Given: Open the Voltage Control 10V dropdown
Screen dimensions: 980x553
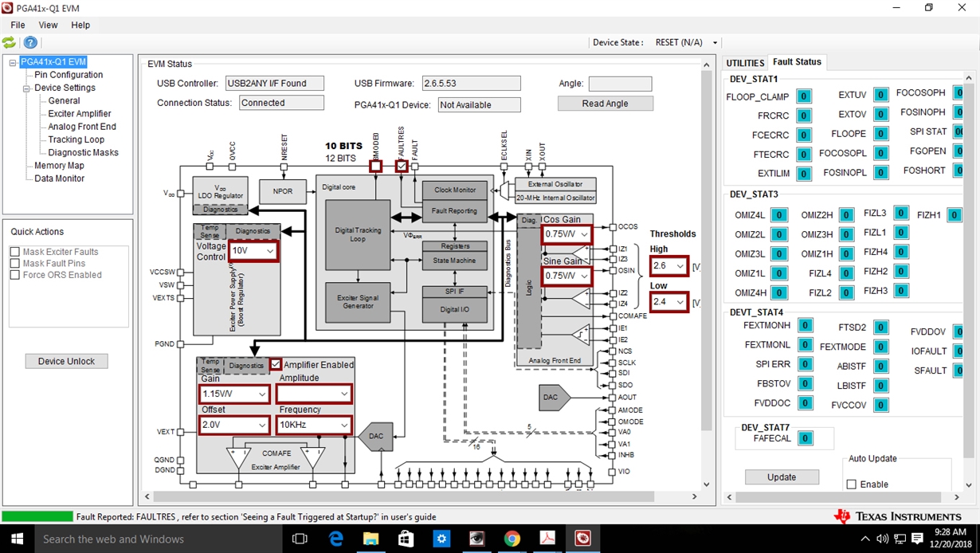Looking at the screenshot, I should 253,250.
